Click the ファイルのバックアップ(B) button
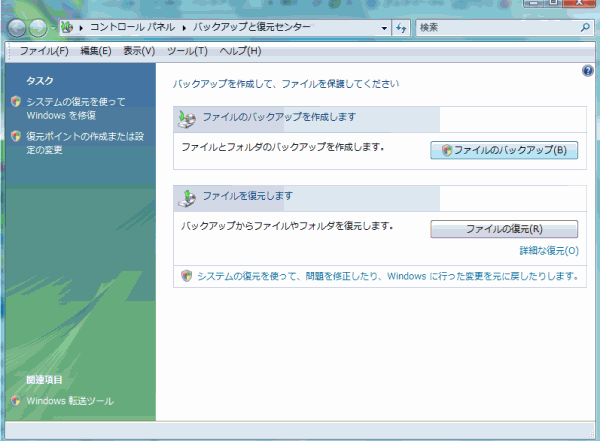Screen dimensions: 600x441 [504, 150]
